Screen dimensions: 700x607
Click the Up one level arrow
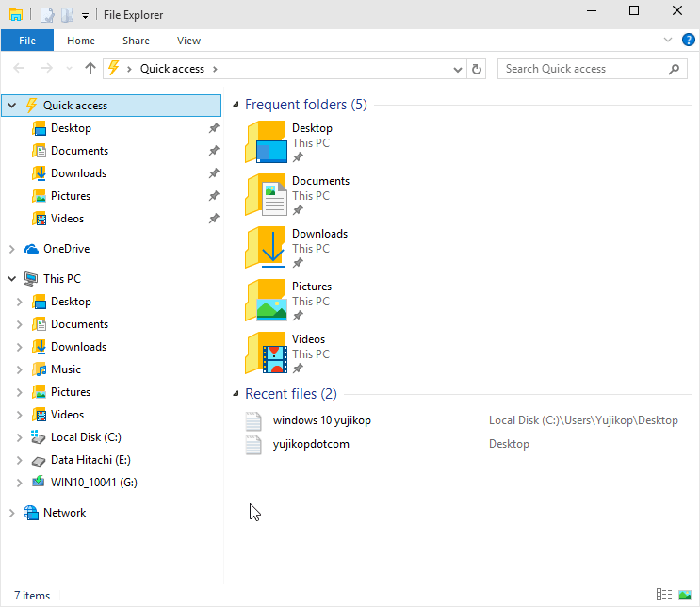(90, 69)
